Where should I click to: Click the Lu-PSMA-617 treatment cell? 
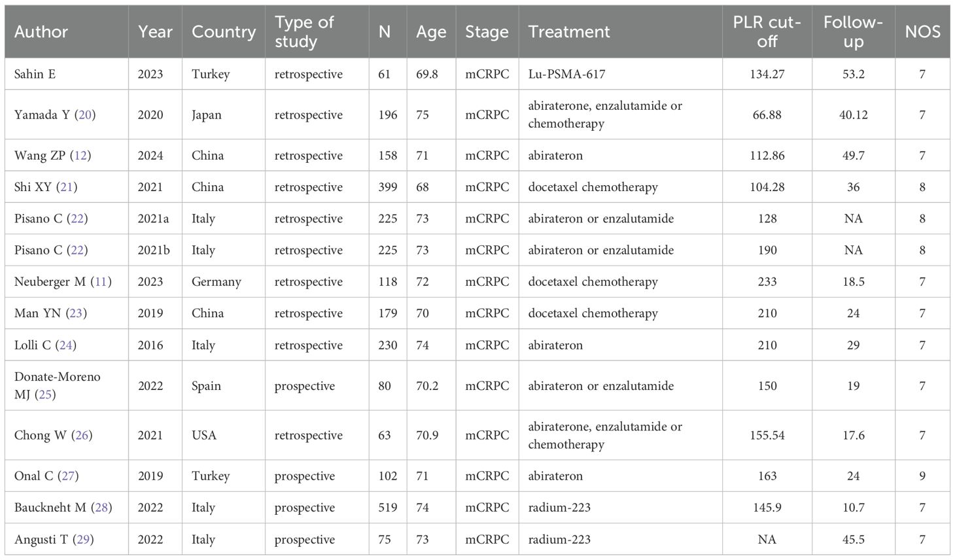point(566,75)
